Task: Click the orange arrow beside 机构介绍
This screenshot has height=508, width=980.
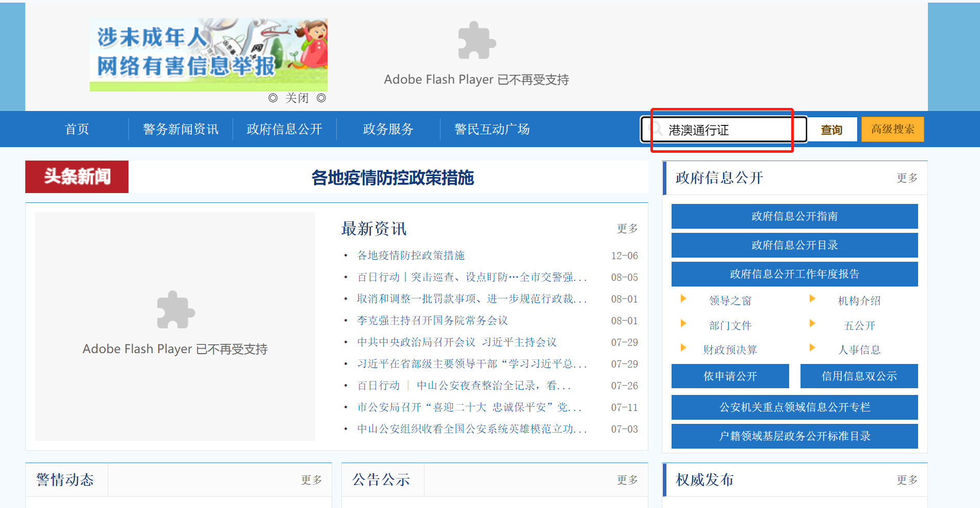Action: point(812,298)
